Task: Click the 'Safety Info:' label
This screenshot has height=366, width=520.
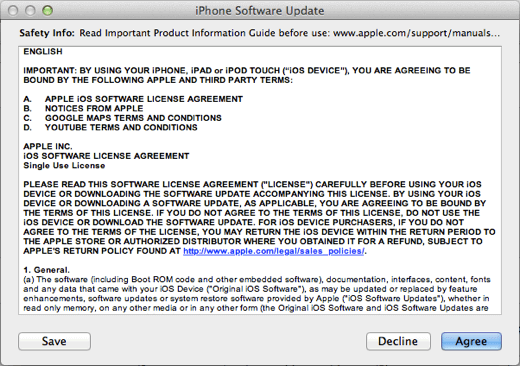Action: coord(47,33)
